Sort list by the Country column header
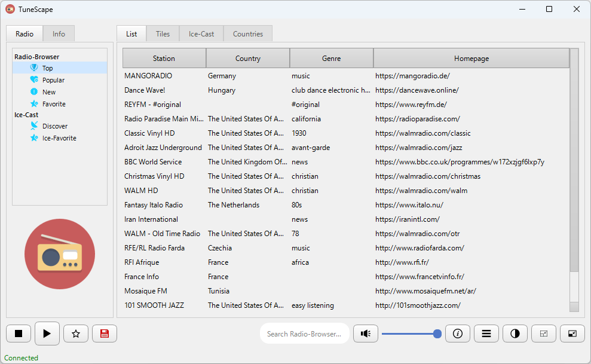 tap(247, 59)
